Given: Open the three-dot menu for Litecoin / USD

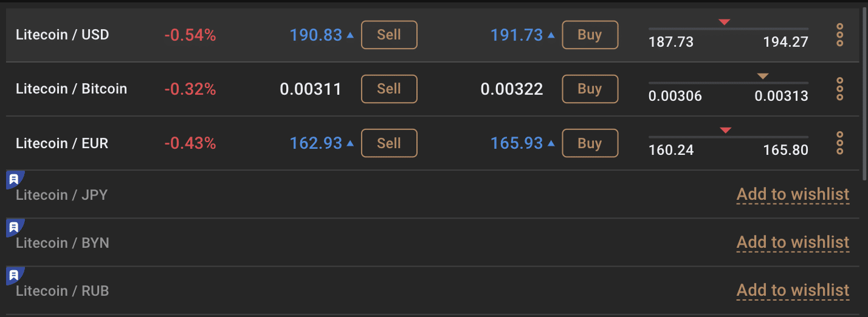Looking at the screenshot, I should pos(840,35).
